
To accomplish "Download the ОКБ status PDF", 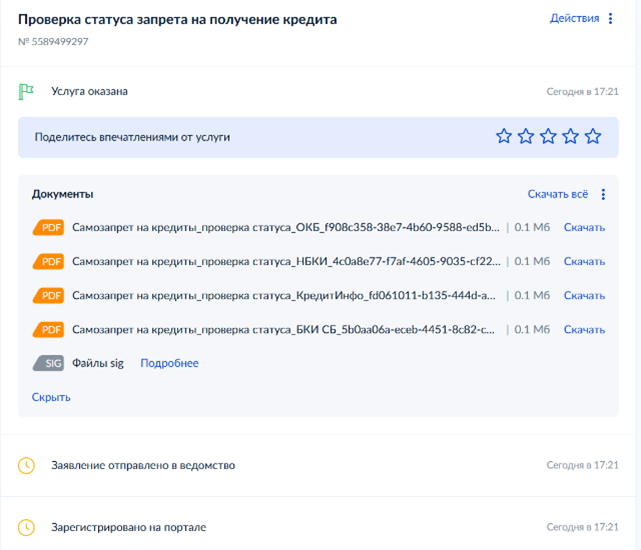I will click(x=584, y=228).
